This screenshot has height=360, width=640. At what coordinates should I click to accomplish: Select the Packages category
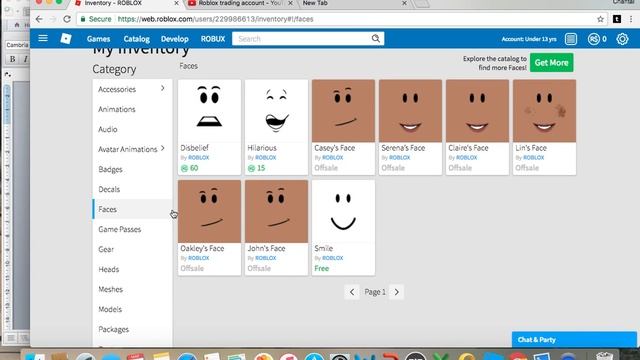[x=132, y=329]
